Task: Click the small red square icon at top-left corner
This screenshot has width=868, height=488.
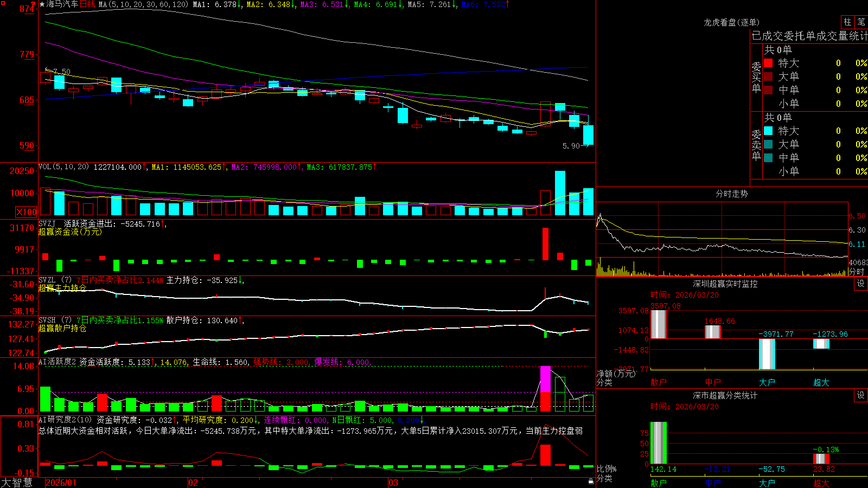Action: [3, 4]
